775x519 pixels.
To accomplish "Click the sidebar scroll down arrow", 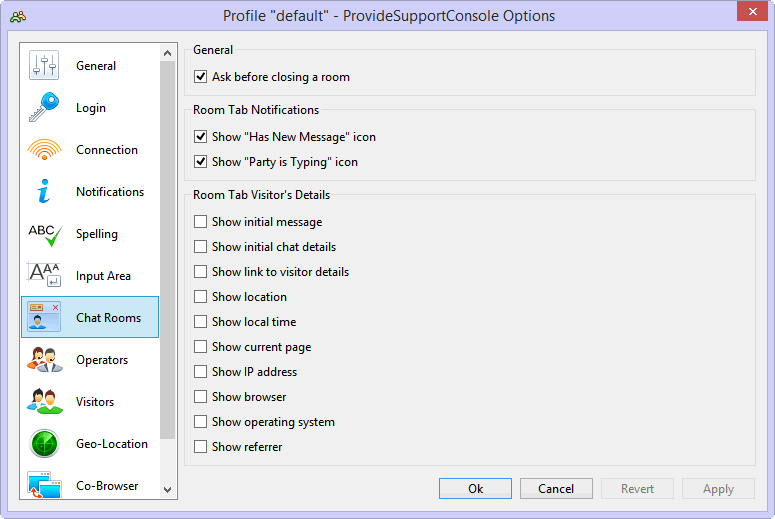I will pyautogui.click(x=168, y=490).
